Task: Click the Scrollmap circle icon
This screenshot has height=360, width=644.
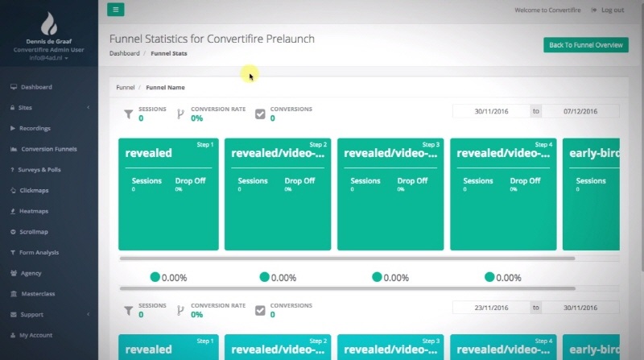Action: click(13, 232)
